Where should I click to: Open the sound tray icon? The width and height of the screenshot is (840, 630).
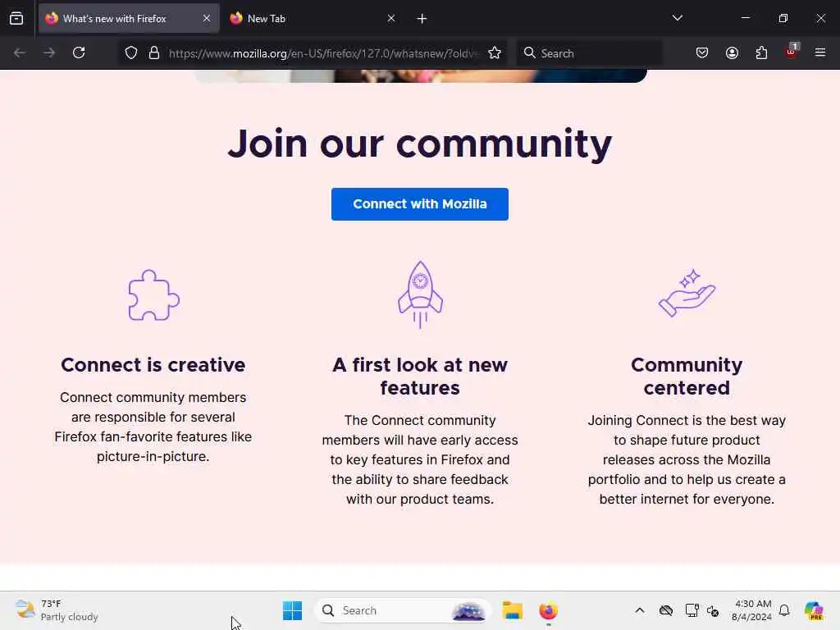point(713,610)
